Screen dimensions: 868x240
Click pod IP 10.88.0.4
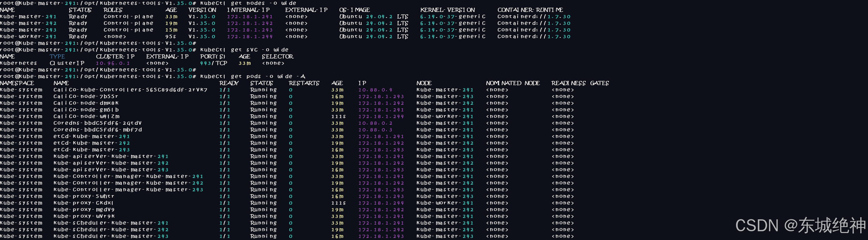(x=375, y=90)
